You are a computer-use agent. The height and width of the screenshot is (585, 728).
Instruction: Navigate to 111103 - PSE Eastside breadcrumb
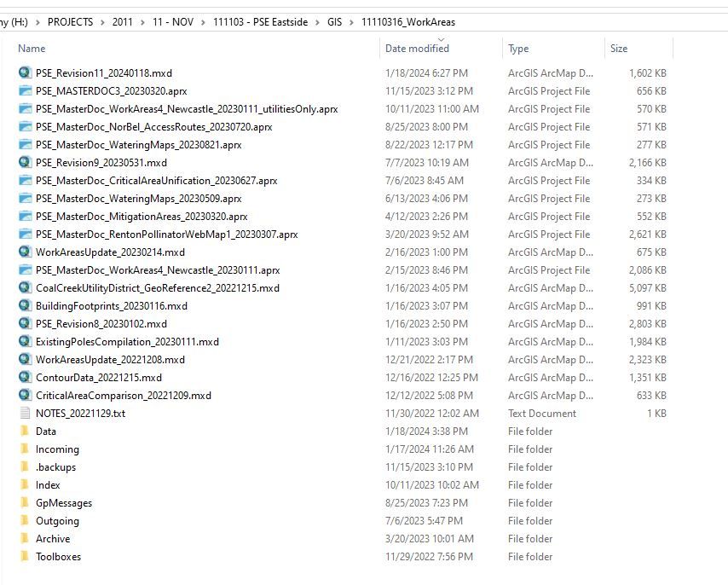click(x=260, y=22)
